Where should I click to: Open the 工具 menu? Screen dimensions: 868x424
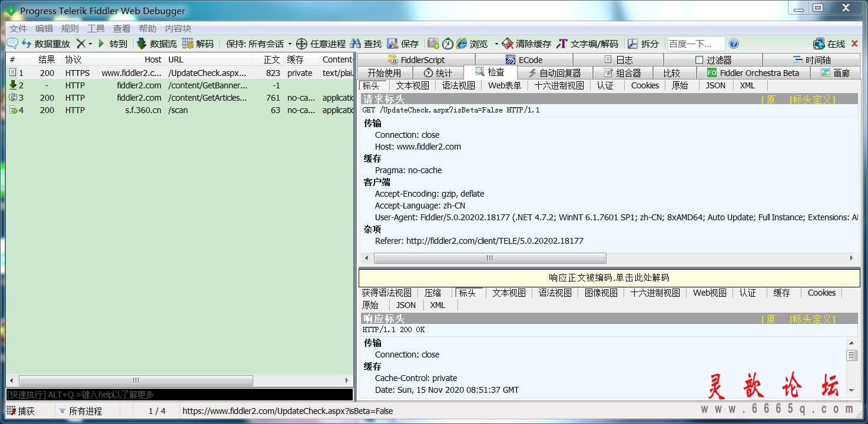pos(96,28)
